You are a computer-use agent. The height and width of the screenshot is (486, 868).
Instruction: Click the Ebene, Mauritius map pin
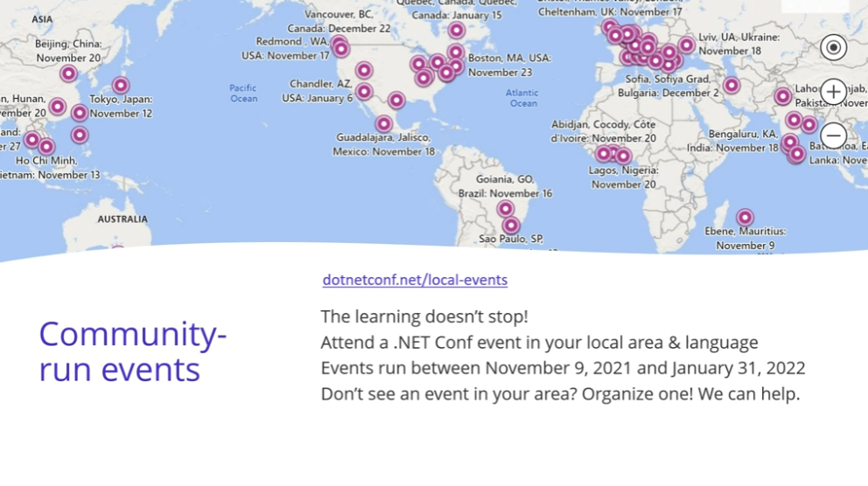point(745,217)
